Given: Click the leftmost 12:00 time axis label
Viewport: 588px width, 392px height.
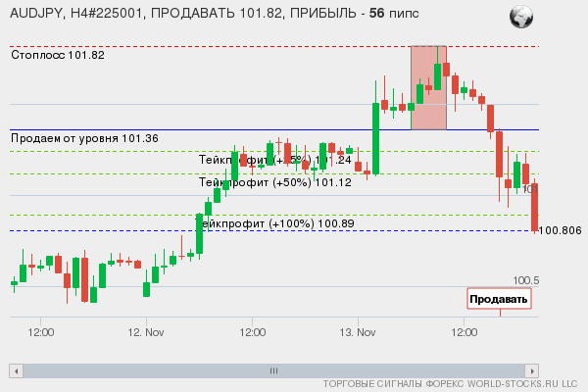Looking at the screenshot, I should (x=40, y=331).
